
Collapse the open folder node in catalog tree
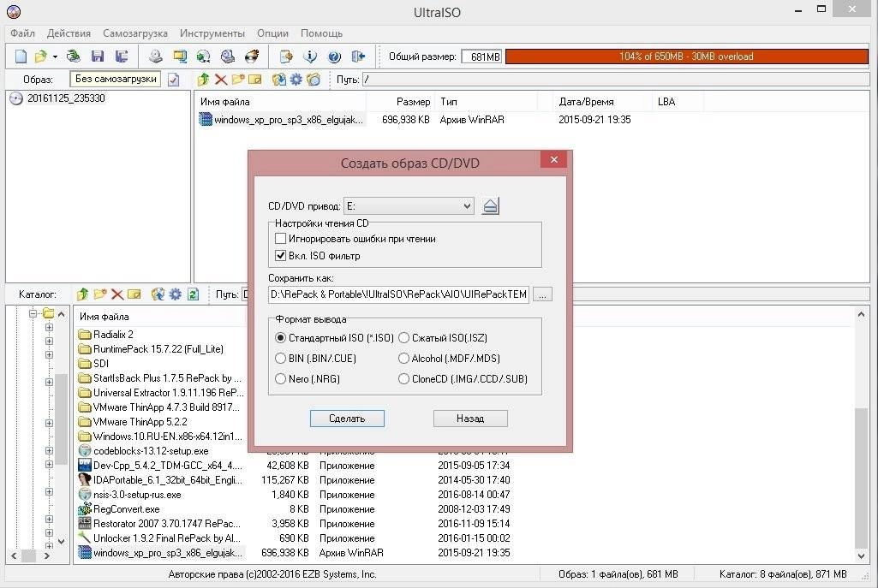33,313
